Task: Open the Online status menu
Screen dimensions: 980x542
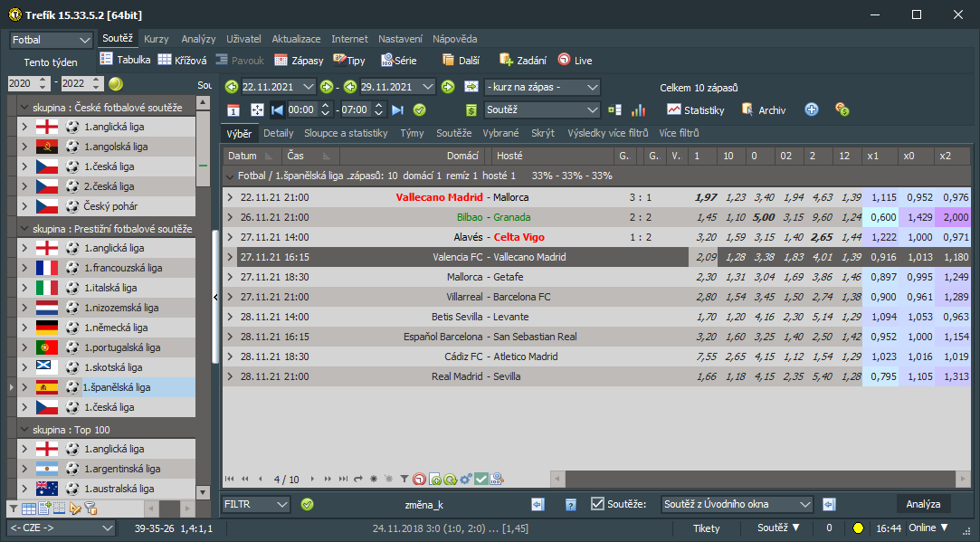Action: pyautogui.click(x=928, y=528)
